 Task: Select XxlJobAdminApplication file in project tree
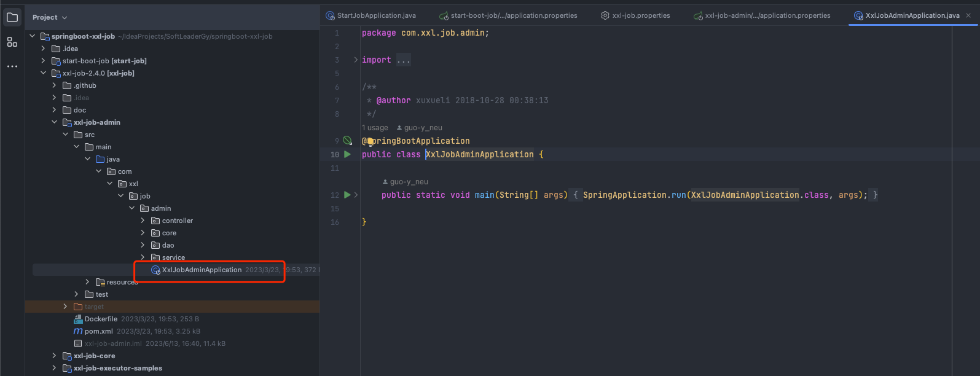click(202, 270)
